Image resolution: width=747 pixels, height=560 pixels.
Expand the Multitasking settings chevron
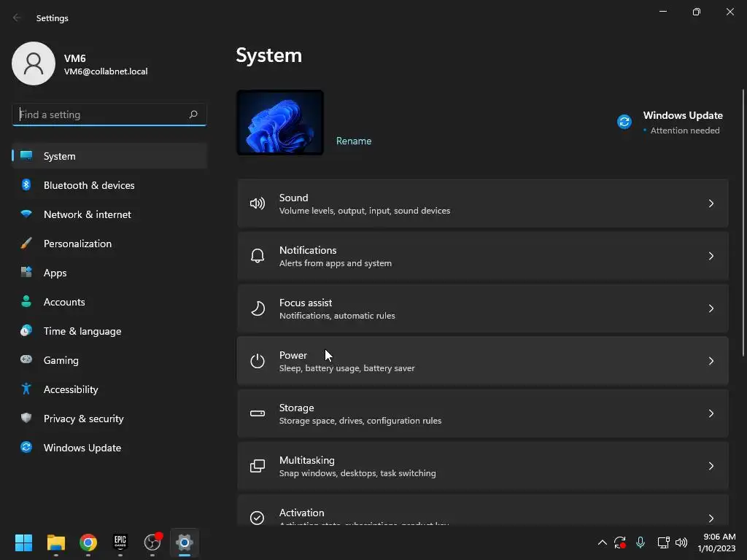711,466
